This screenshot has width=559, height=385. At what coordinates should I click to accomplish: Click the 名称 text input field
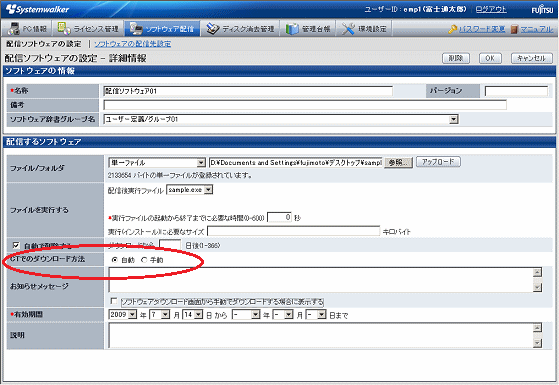click(x=248, y=91)
